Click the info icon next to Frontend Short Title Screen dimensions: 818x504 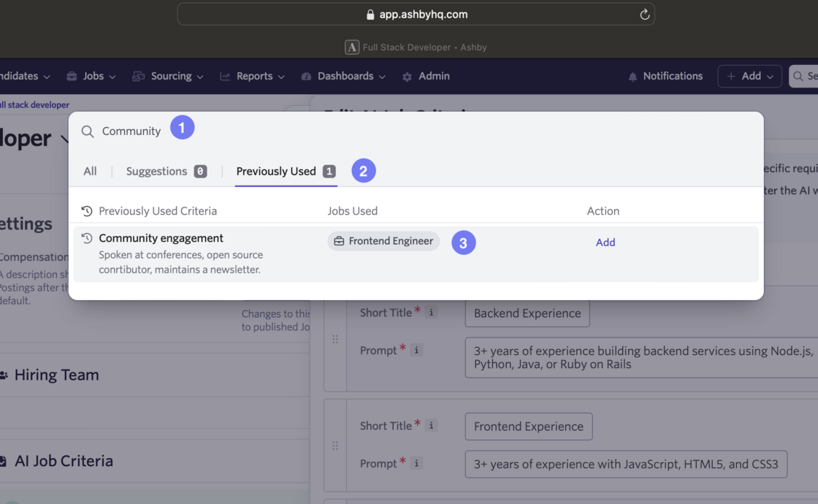click(432, 426)
